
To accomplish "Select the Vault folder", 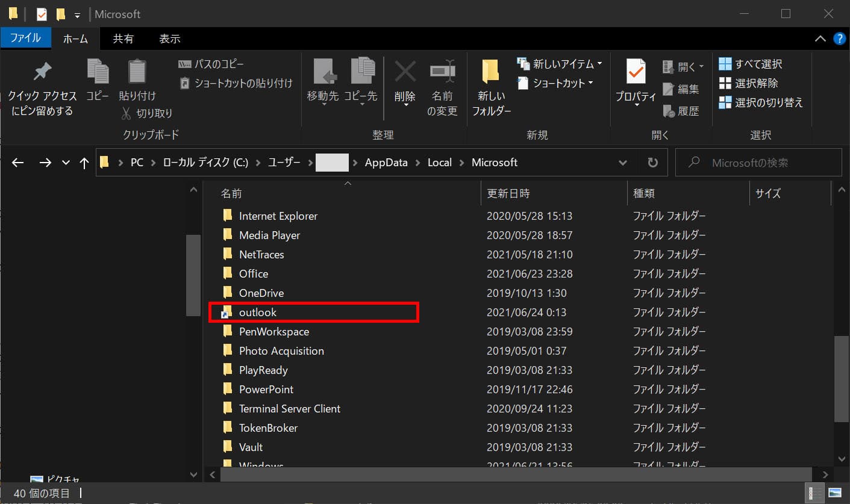I will pos(251,447).
